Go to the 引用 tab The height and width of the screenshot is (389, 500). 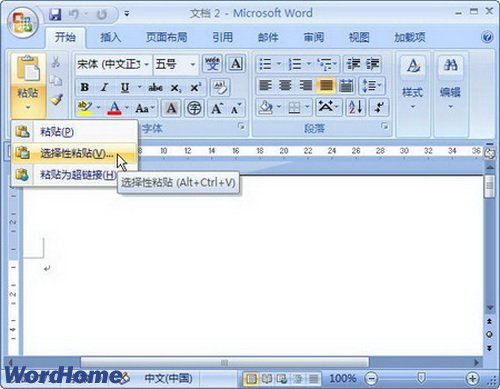click(223, 37)
